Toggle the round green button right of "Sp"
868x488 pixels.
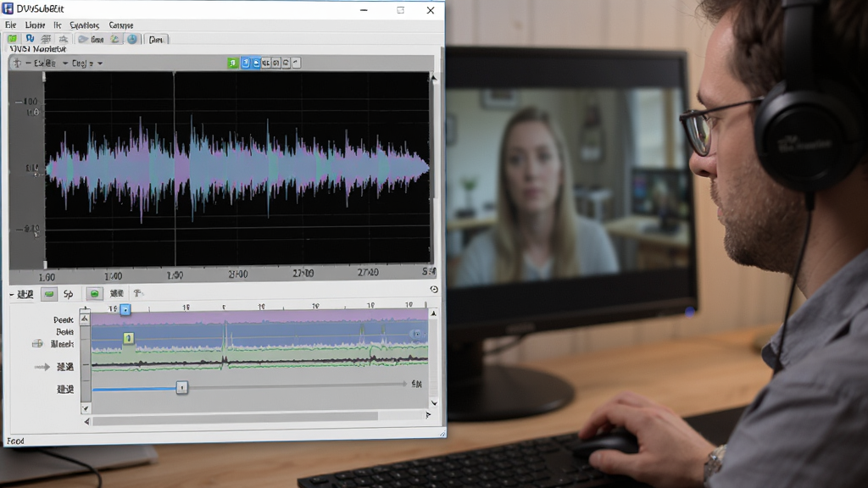[95, 294]
